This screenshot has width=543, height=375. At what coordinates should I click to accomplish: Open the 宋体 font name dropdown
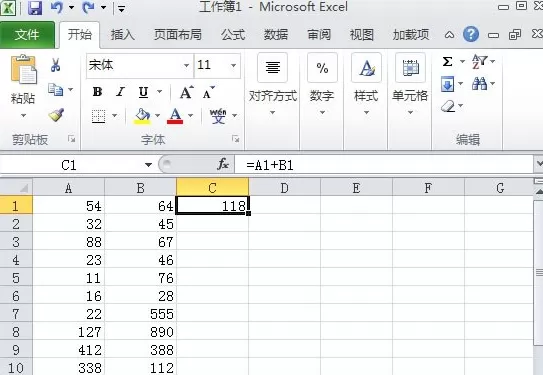point(186,65)
